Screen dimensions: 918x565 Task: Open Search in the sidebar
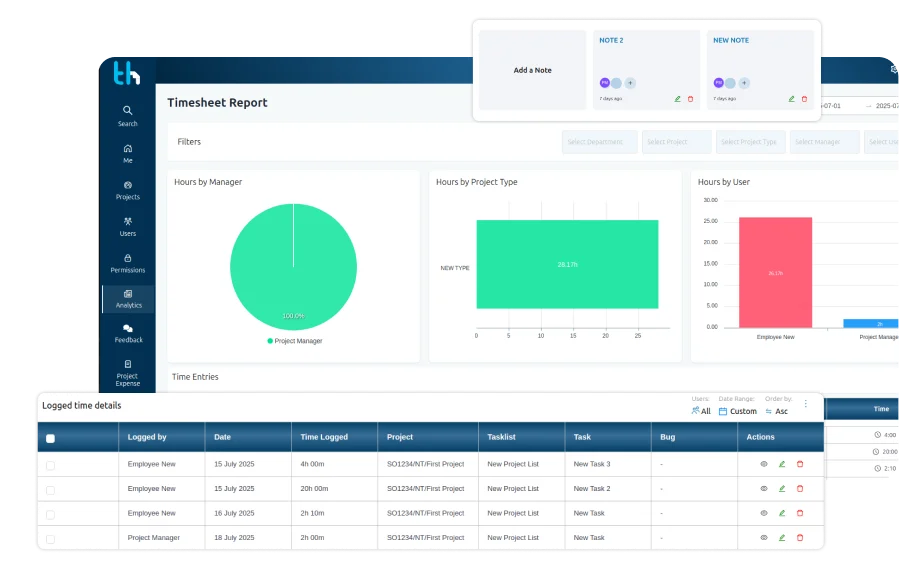[128, 116]
